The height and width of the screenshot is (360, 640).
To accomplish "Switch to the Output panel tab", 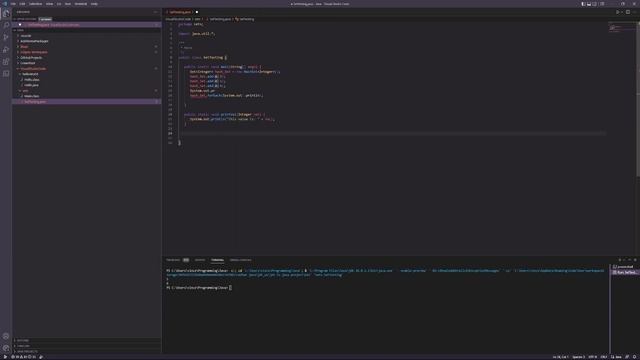I will pos(200,260).
